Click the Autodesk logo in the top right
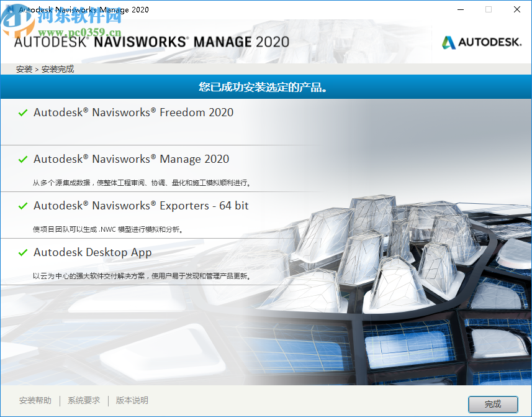 [x=482, y=42]
